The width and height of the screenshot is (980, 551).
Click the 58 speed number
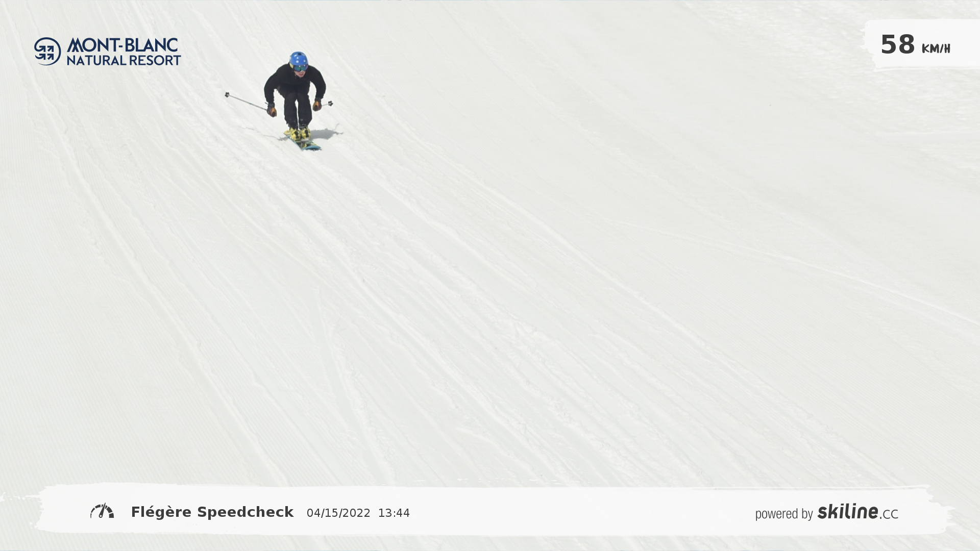898,45
